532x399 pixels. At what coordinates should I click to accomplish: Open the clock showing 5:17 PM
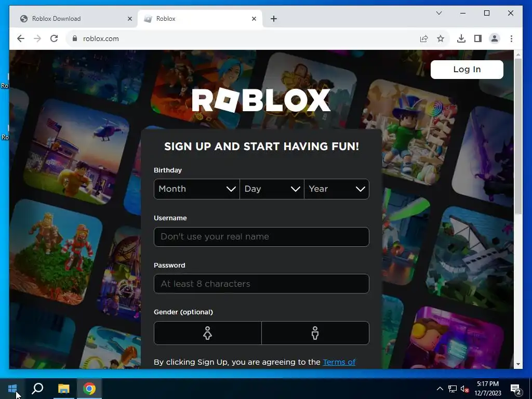488,389
